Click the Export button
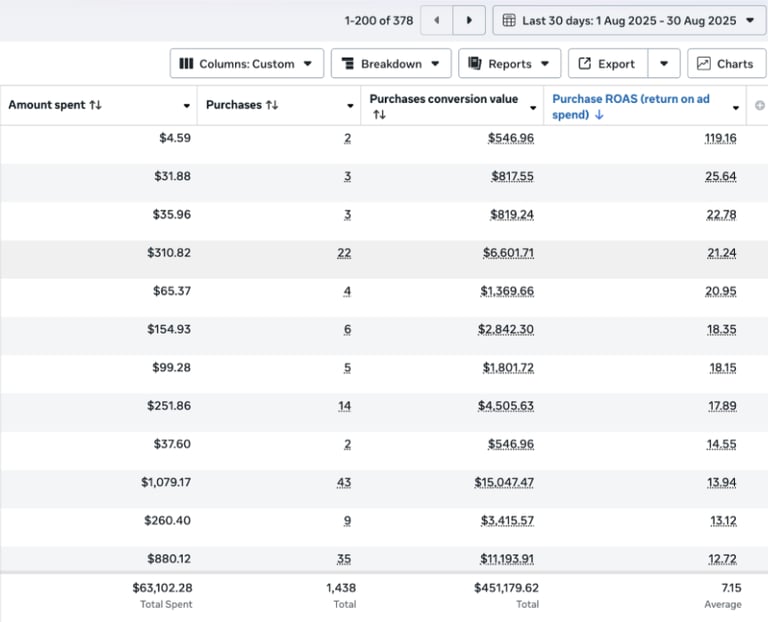 (608, 64)
